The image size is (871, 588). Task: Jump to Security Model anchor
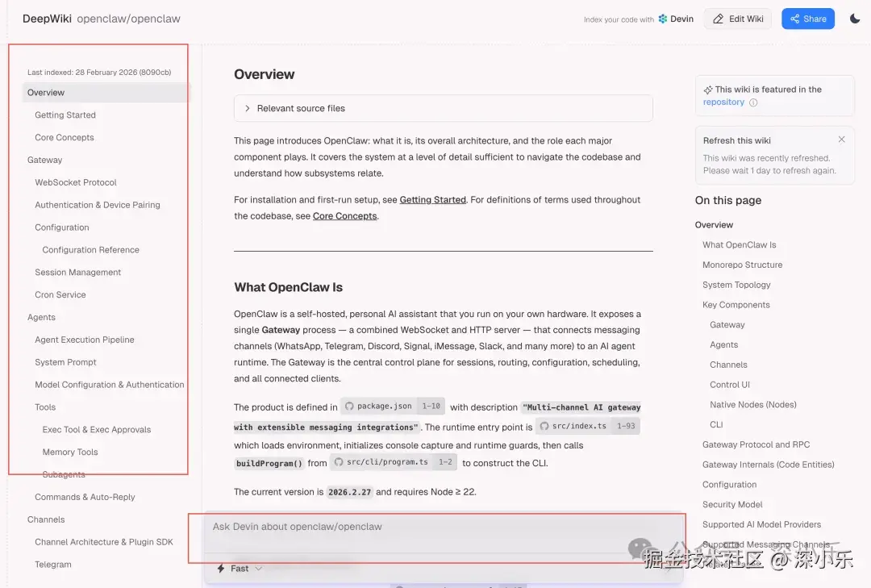coord(732,505)
